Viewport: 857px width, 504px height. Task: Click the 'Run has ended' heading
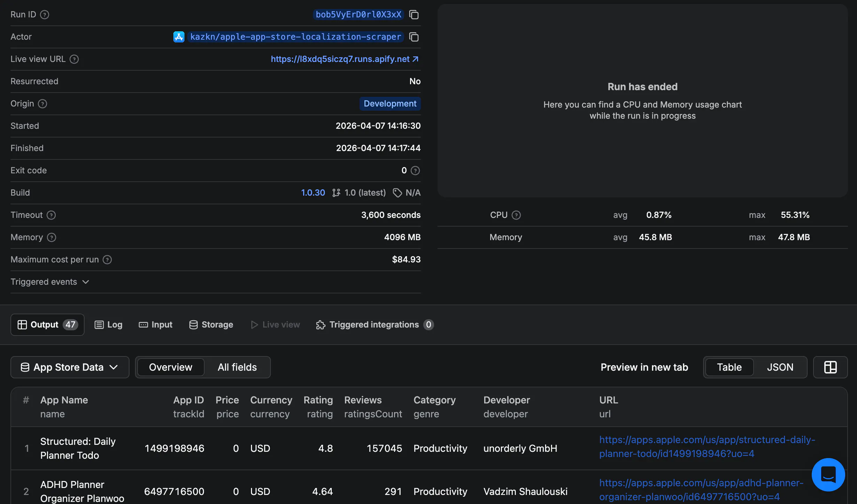[x=643, y=87]
